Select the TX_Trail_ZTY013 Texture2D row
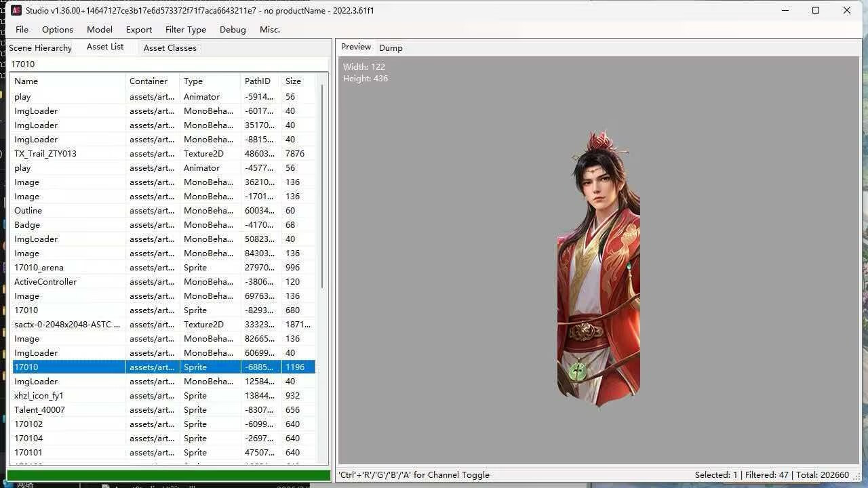 [163, 153]
